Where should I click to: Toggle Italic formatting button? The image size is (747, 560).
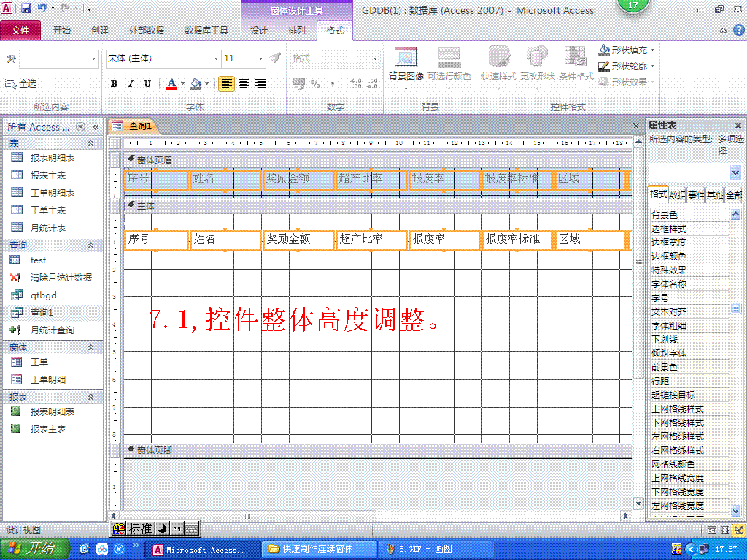131,84
